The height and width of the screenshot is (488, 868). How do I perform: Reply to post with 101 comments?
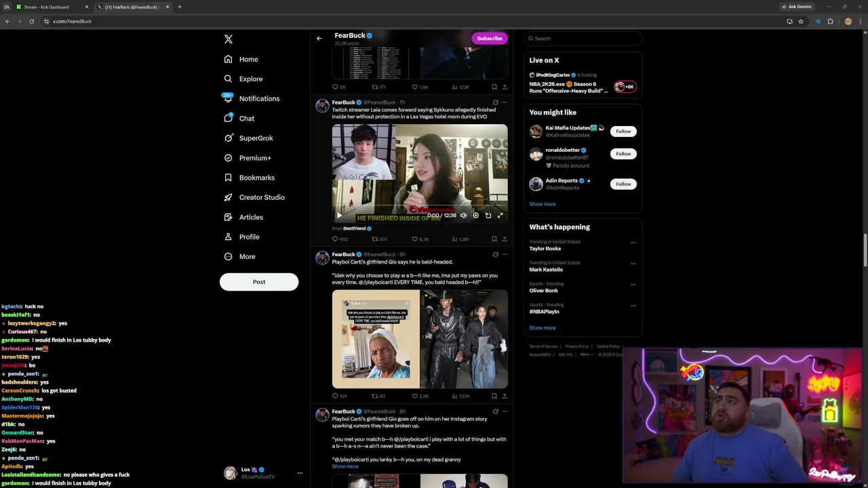click(339, 396)
